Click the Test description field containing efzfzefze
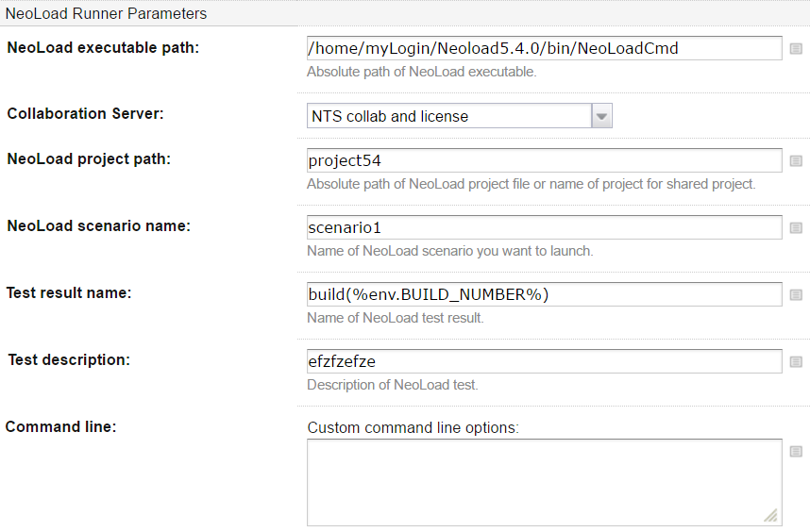This screenshot has height=532, width=810. (x=544, y=361)
